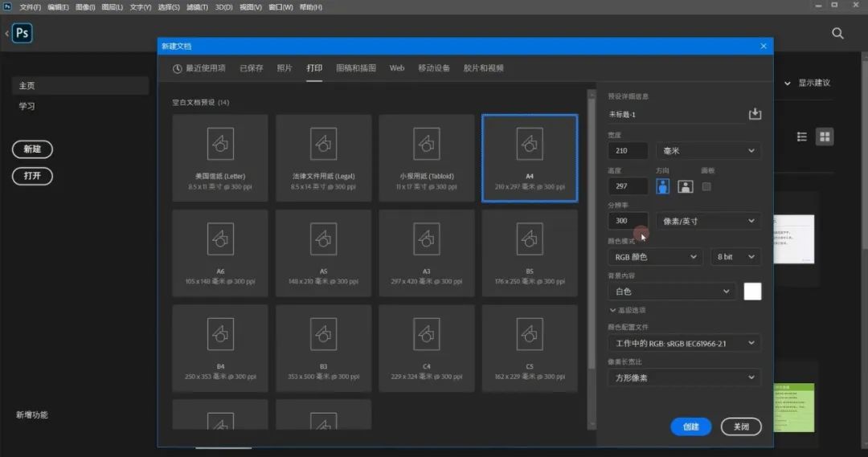
Task: Switch to the Web tab
Action: [397, 68]
